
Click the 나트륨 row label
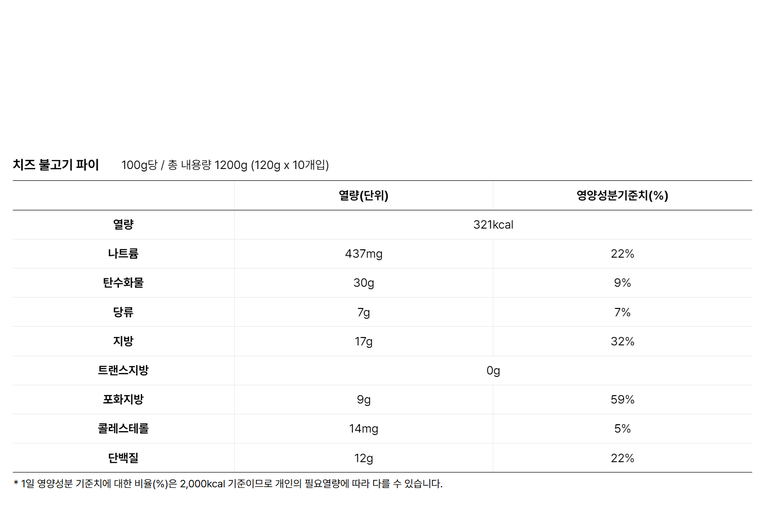[x=123, y=254]
